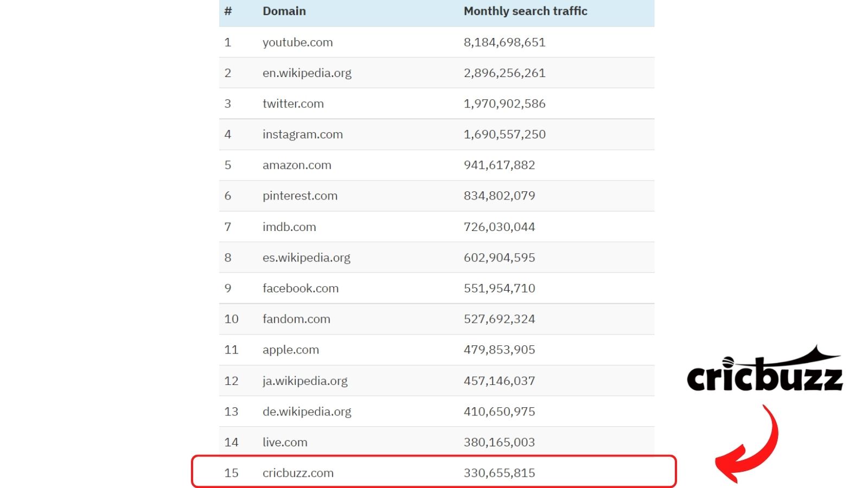
Task: Click traffic value 551,954,710
Action: tap(499, 288)
